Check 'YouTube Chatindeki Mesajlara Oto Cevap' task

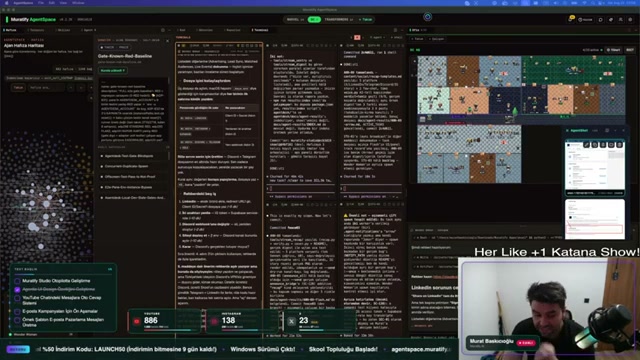tap(17, 298)
